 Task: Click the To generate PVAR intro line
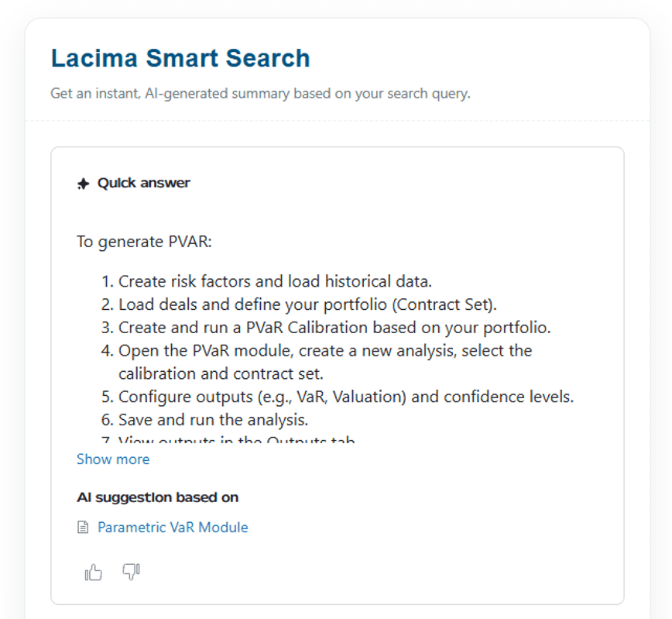(144, 241)
